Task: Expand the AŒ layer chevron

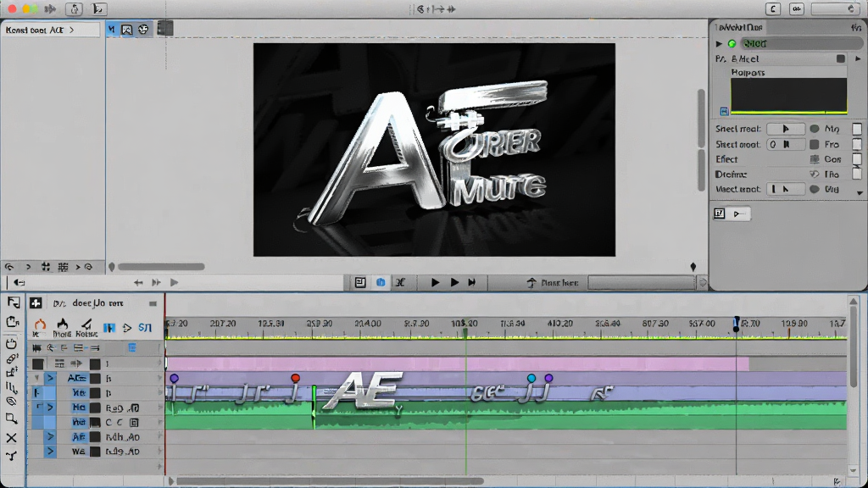Action: (x=50, y=379)
